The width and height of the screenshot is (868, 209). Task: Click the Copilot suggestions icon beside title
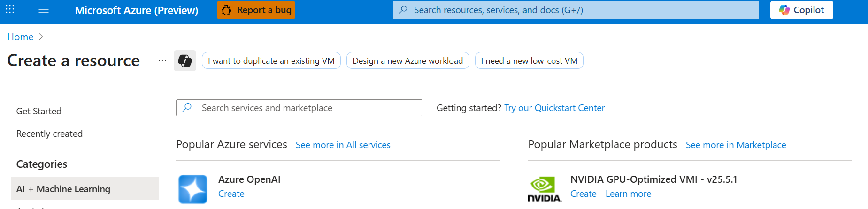185,61
